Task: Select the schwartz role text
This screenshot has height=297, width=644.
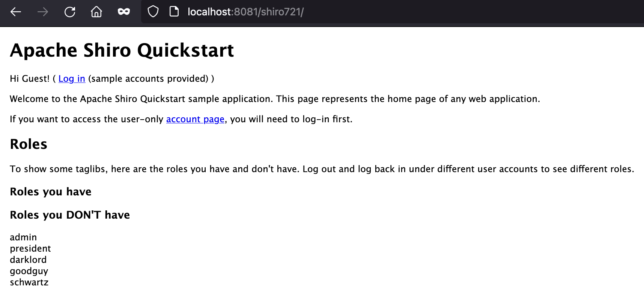Action: [x=29, y=282]
